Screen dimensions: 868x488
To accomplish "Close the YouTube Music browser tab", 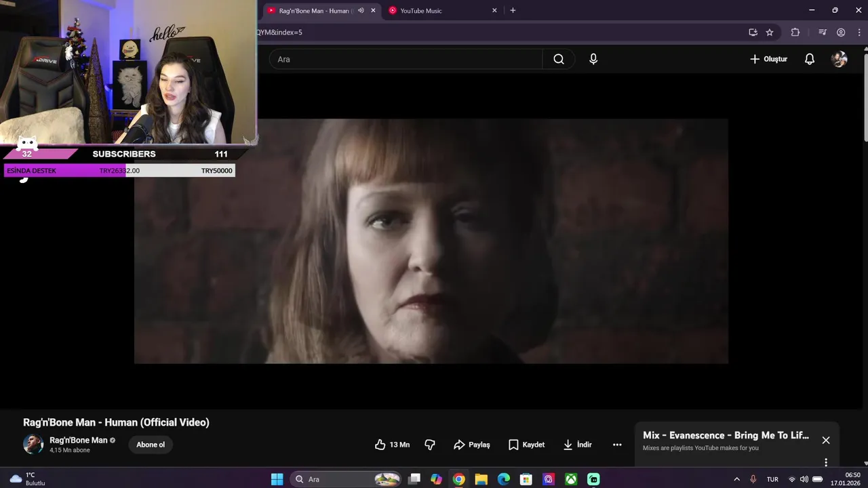I will 494,11.
